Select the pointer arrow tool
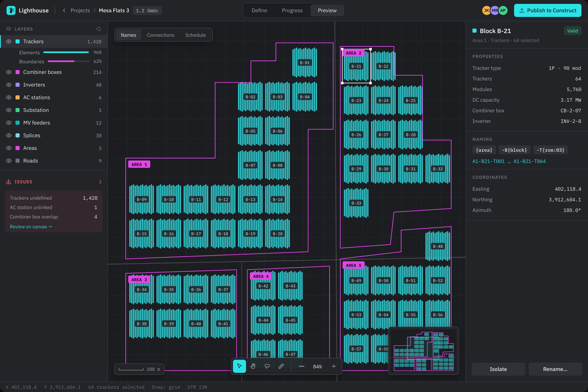588x392 pixels. [x=239, y=366]
